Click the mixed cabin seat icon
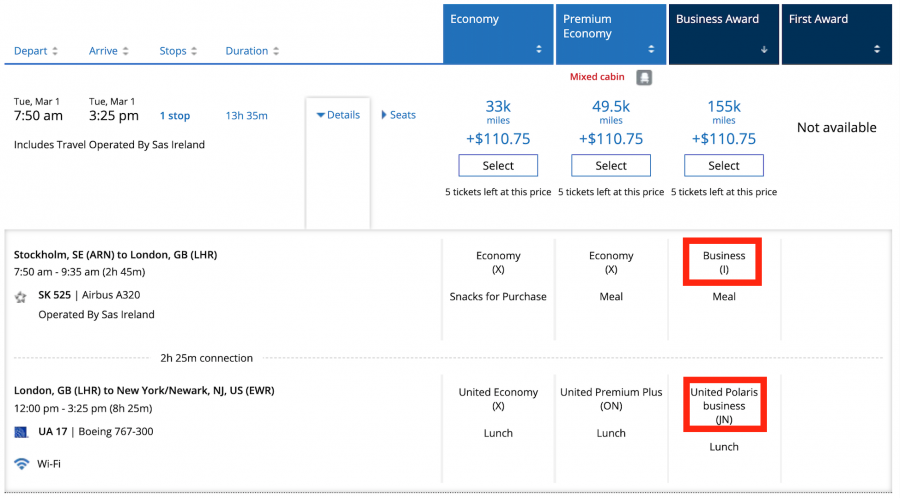Image resolution: width=900 pixels, height=498 pixels. (645, 77)
